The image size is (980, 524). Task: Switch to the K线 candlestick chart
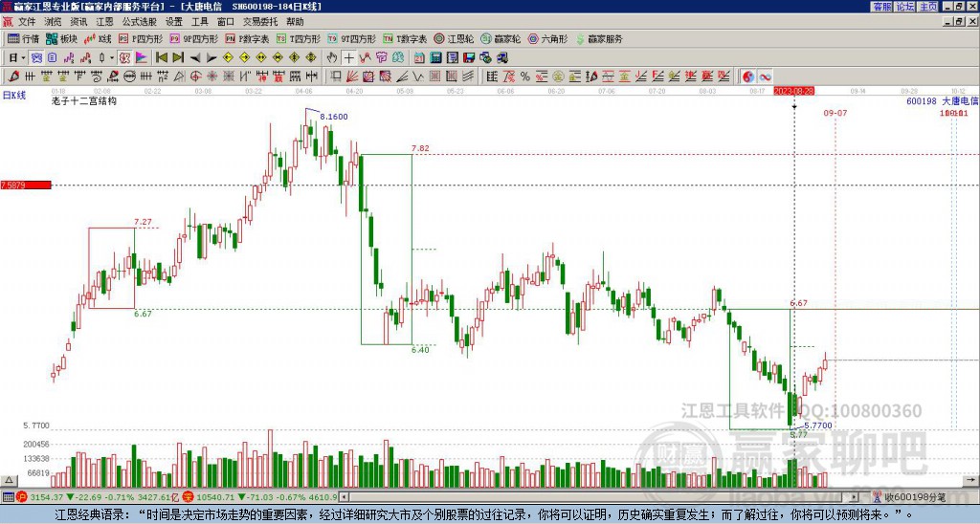click(x=98, y=38)
